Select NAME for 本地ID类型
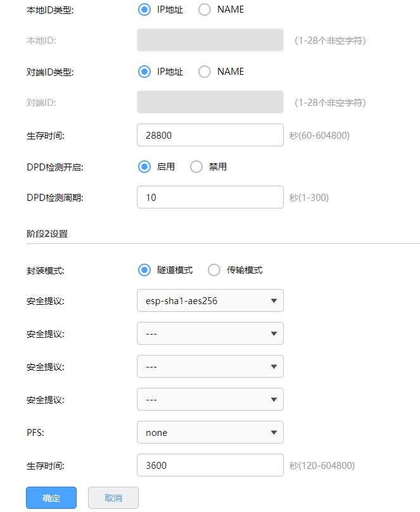420x512 pixels. click(x=205, y=10)
